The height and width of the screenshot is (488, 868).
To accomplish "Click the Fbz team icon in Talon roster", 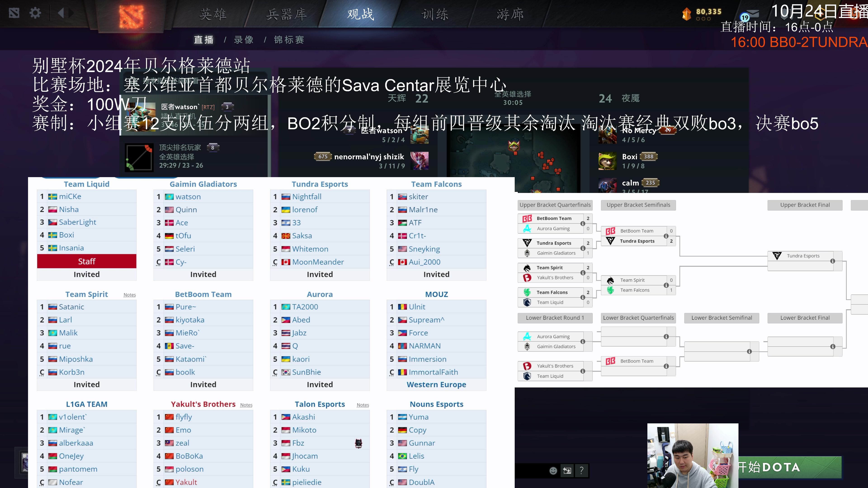I will 359,443.
